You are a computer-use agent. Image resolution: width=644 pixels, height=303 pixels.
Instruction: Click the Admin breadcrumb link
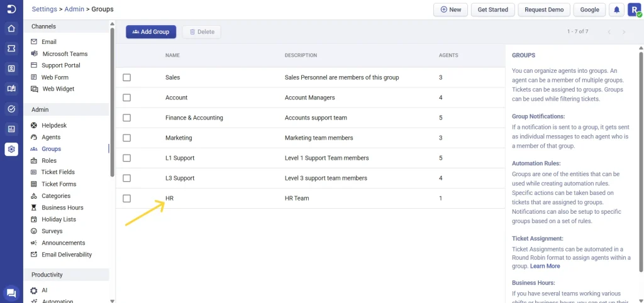(74, 9)
